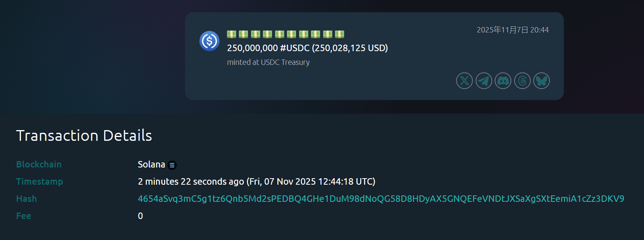The height and width of the screenshot is (240, 644).
Task: Select the Hash field label
Action: pyautogui.click(x=26, y=199)
